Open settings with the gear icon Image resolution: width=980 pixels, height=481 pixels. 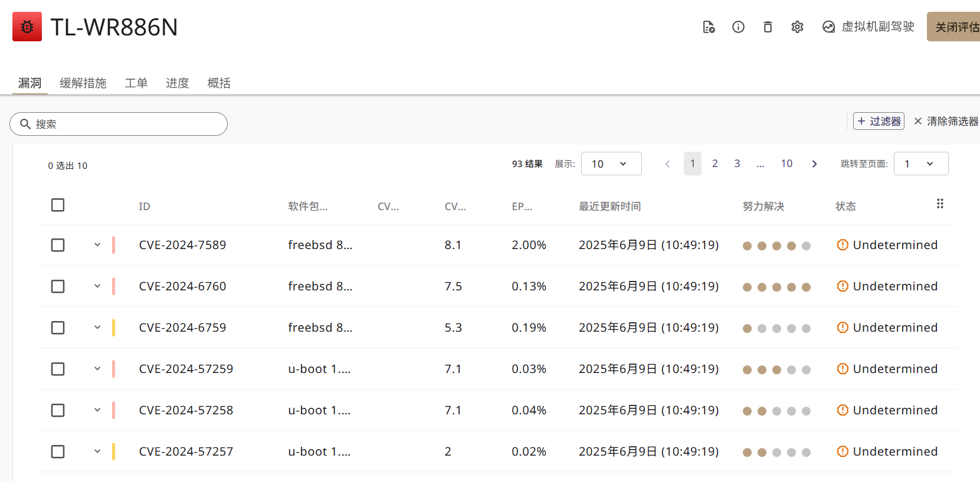point(797,27)
